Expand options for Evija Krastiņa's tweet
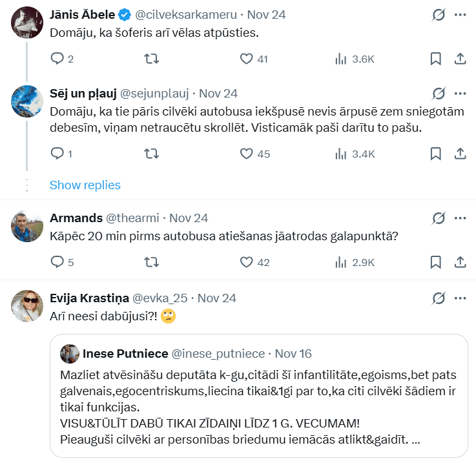Image resolution: width=476 pixels, height=463 pixels. point(460,298)
